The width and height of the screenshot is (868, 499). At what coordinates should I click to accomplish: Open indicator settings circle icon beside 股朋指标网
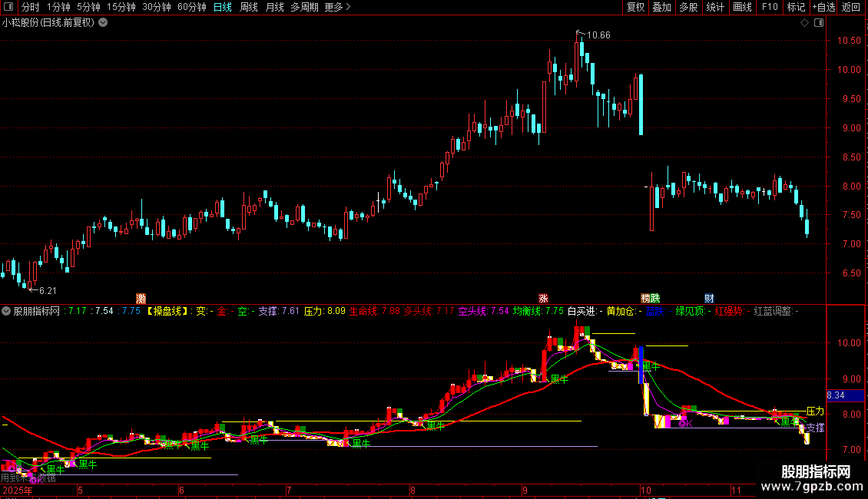coord(6,311)
